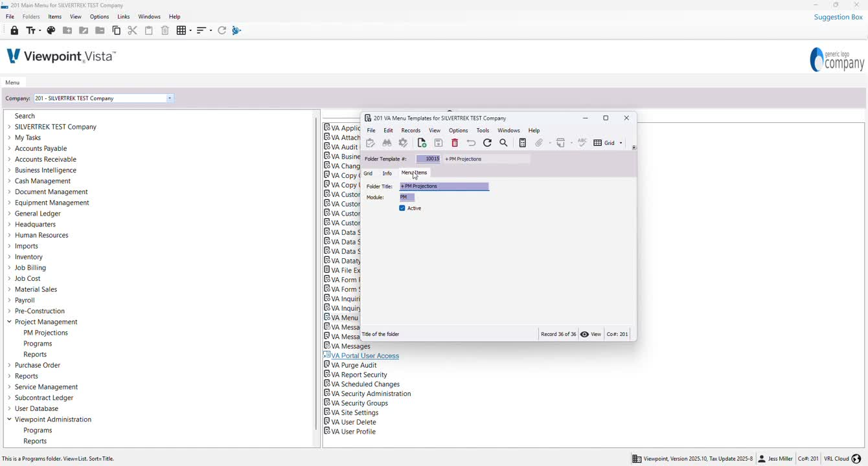Screen dimensions: 868x466
Task: Click the scissors cut icon
Action: click(133, 30)
